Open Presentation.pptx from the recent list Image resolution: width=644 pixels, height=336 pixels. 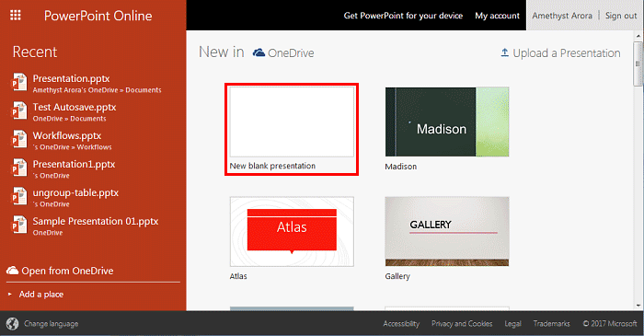[71, 78]
